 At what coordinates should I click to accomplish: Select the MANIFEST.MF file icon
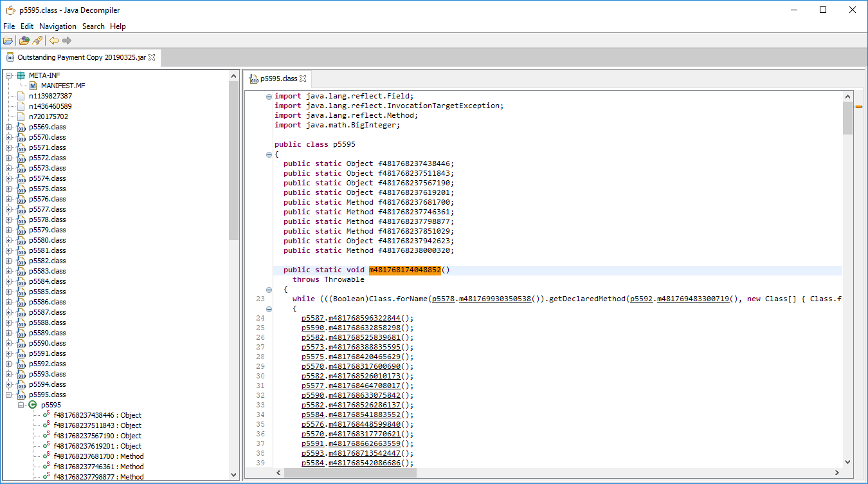[x=33, y=86]
